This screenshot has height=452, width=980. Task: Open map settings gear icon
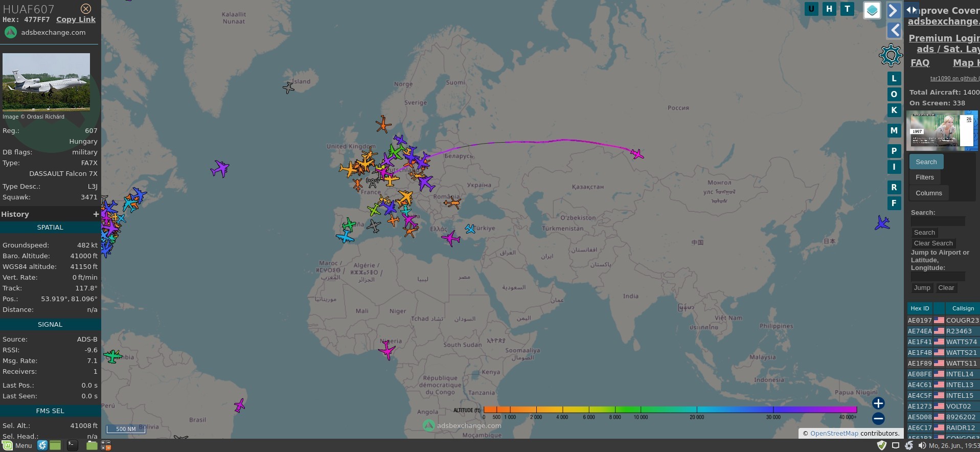(x=891, y=55)
